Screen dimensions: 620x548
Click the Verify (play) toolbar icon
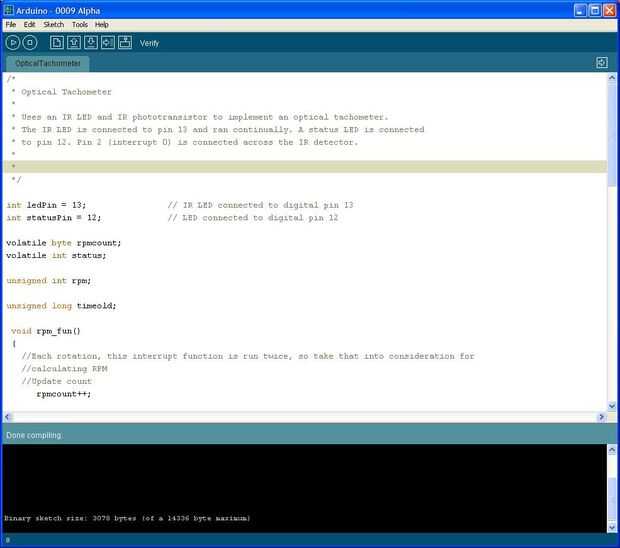pos(13,43)
